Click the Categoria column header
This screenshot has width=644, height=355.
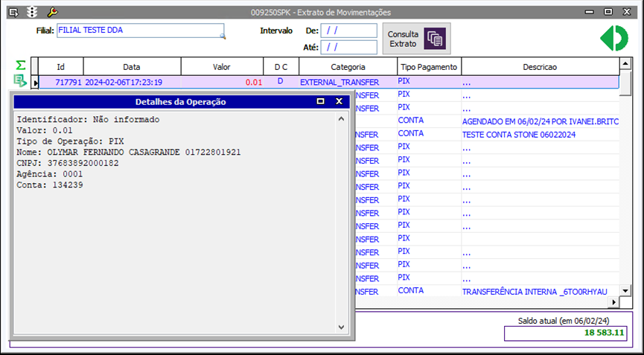pyautogui.click(x=348, y=67)
